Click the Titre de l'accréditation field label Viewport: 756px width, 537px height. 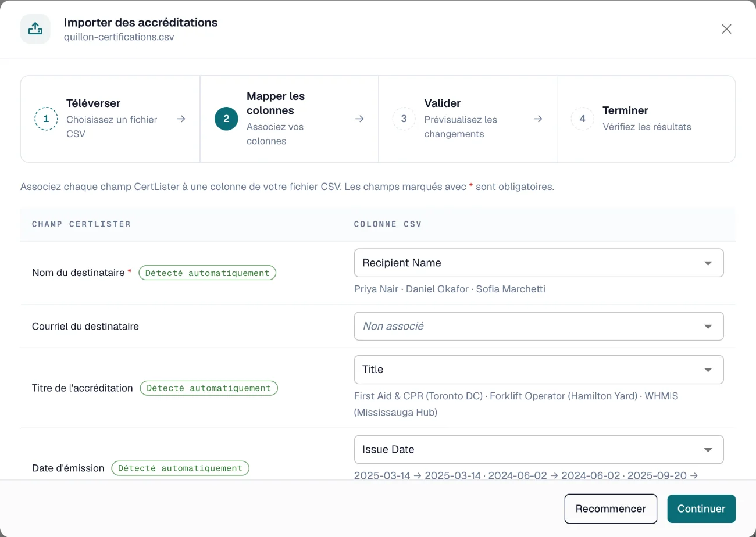(83, 388)
